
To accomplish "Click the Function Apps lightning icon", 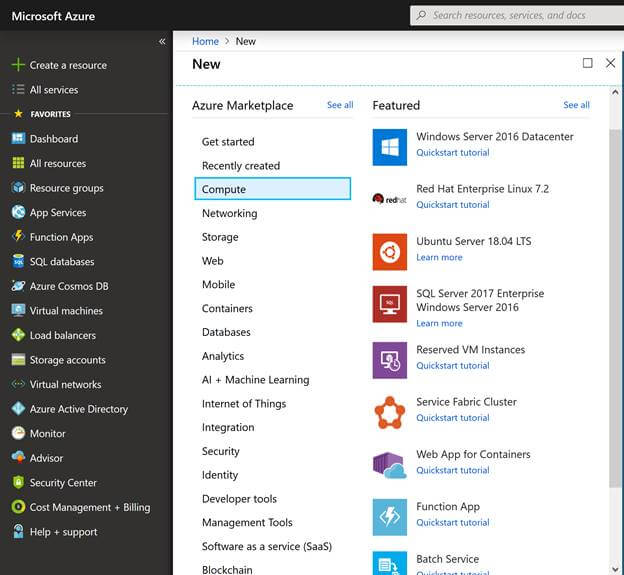I will pos(18,236).
